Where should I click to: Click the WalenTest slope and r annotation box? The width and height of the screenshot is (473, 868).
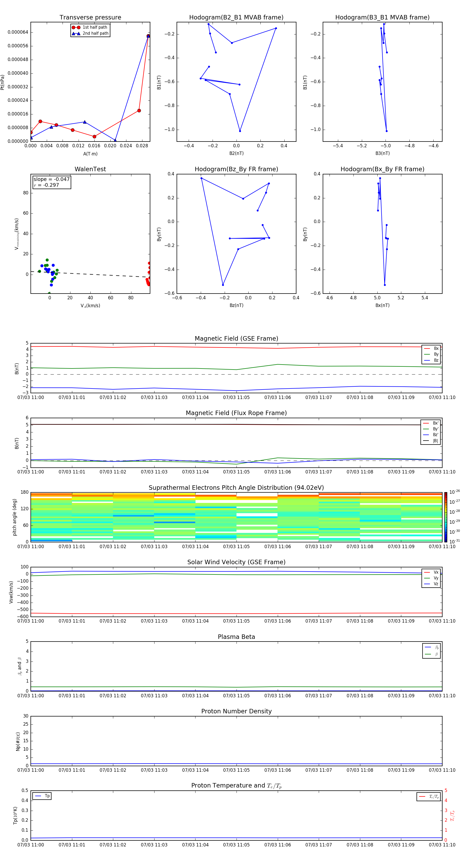52,182
